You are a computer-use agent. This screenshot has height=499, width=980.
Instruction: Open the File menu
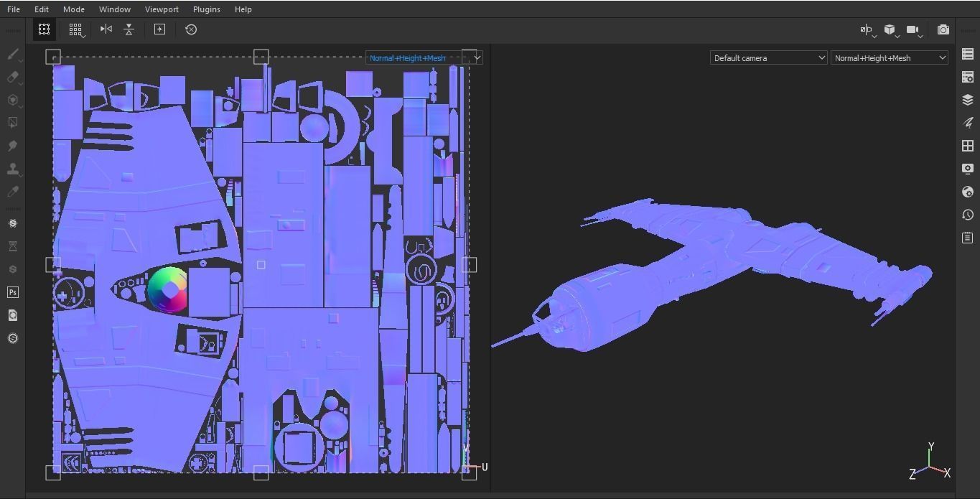tap(14, 9)
